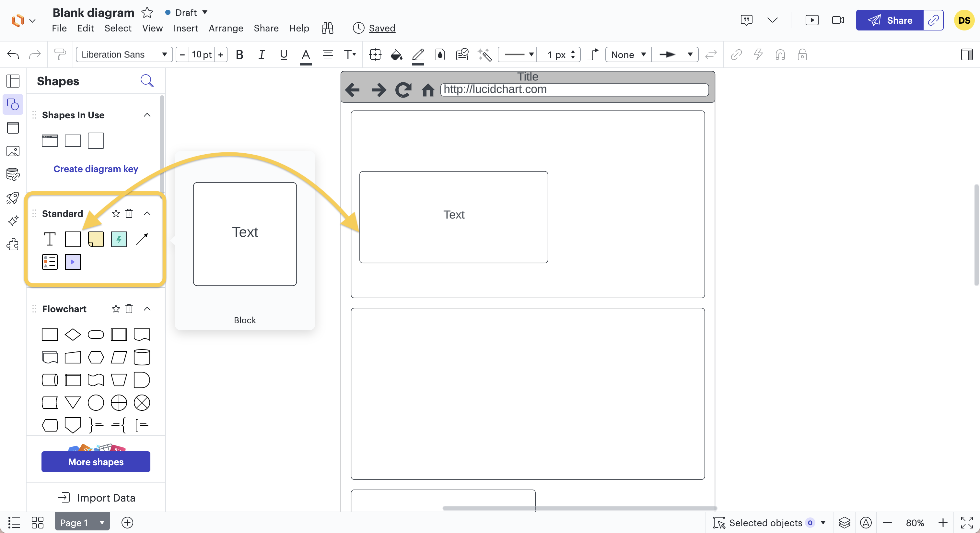The height and width of the screenshot is (533, 980).
Task: Click the Create diagram key link
Action: 96,169
